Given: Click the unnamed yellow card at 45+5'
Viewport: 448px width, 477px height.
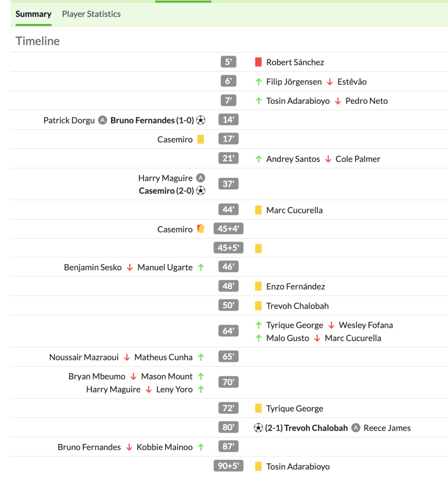Looking at the screenshot, I should (x=259, y=249).
